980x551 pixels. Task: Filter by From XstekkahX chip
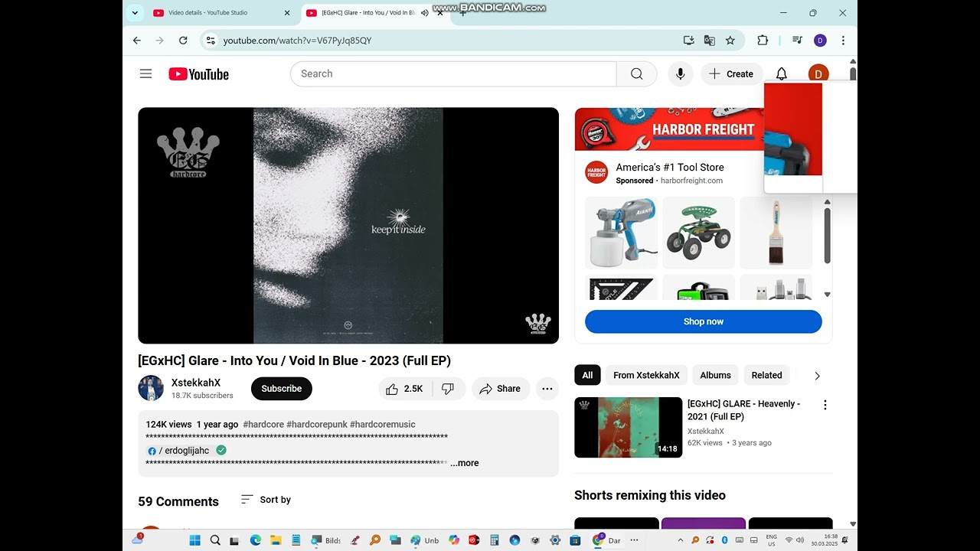pyautogui.click(x=646, y=375)
